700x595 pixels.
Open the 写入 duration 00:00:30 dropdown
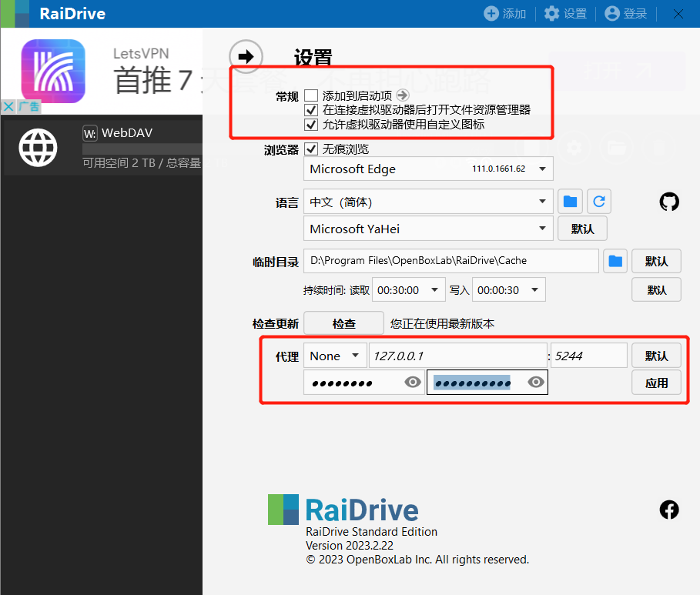(509, 290)
